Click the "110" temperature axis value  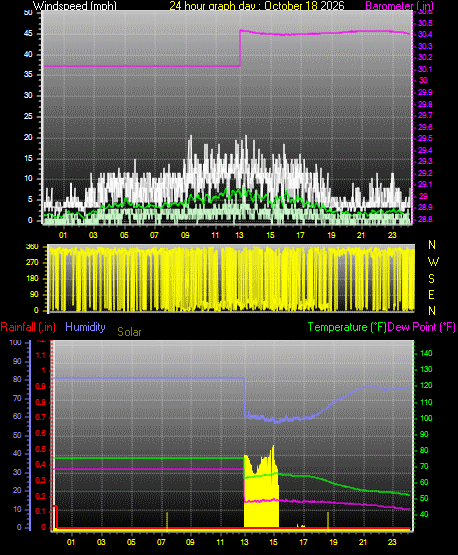pos(426,402)
